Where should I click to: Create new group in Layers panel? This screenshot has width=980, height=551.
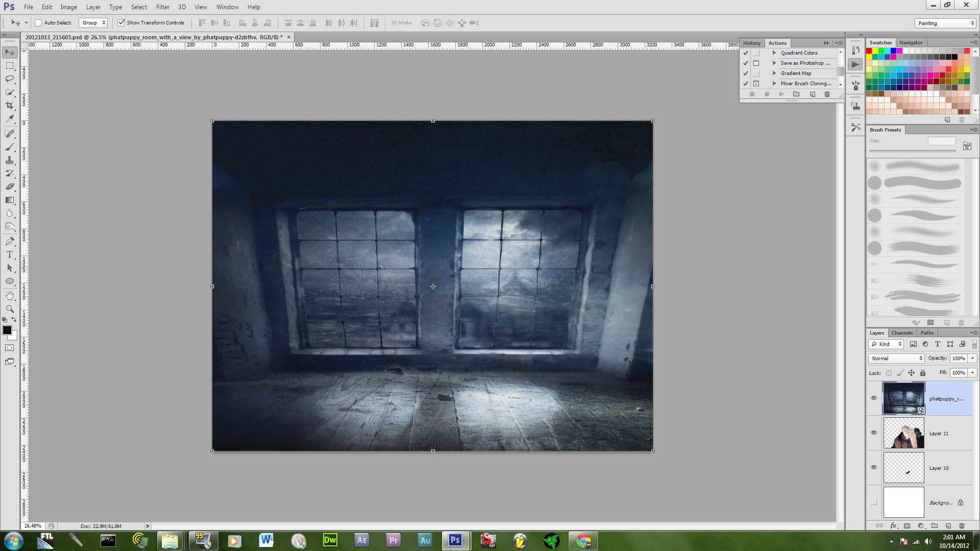tap(935, 525)
